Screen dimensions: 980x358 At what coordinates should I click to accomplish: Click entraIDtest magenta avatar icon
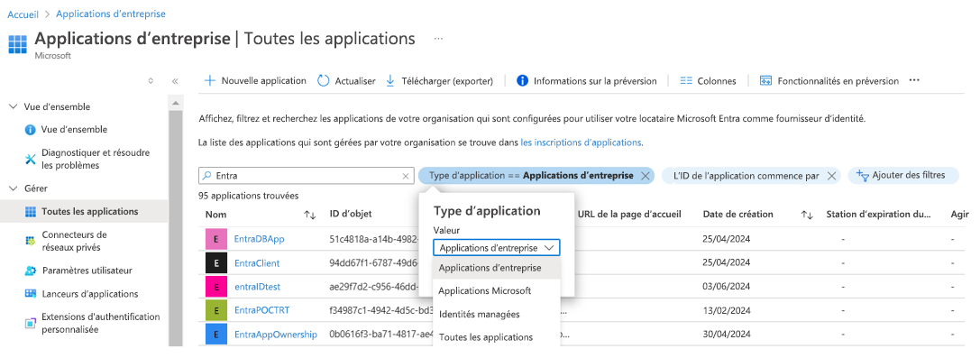216,287
